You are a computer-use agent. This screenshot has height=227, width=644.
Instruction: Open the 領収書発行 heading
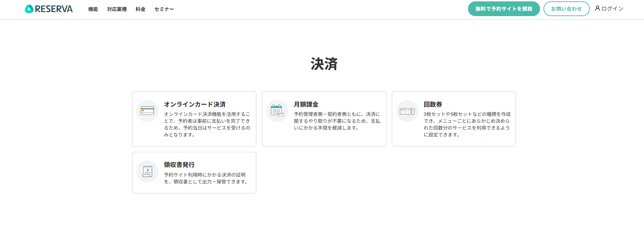point(179,165)
